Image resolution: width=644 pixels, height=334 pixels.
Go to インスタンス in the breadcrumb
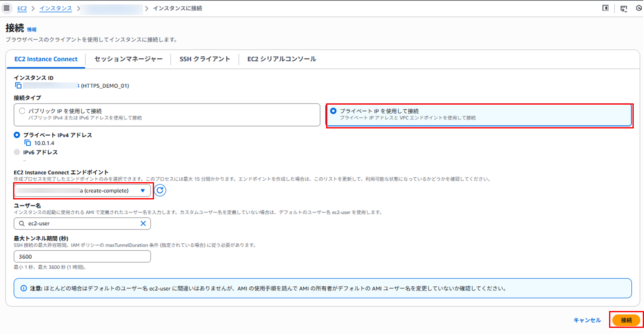tap(56, 8)
